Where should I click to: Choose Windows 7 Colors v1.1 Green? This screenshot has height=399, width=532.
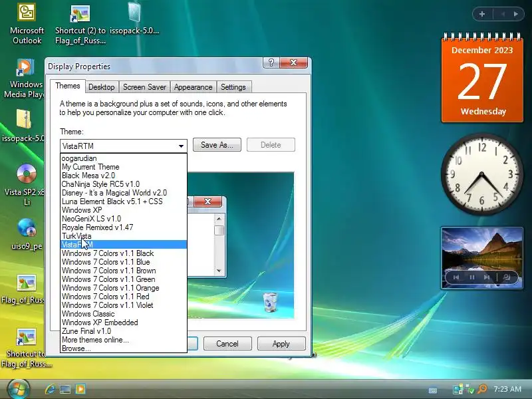point(124,279)
